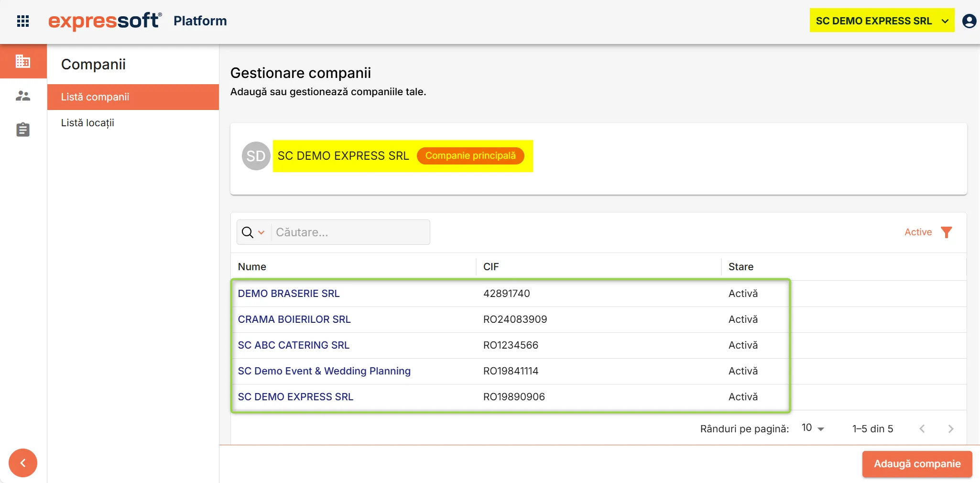Click CIF value RO24083909
The width and height of the screenshot is (980, 483).
click(x=515, y=319)
